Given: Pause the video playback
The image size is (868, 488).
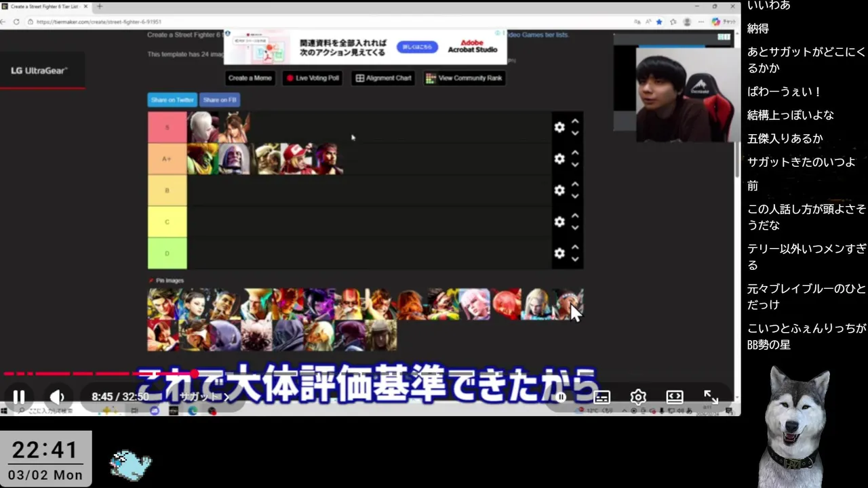Looking at the screenshot, I should (x=19, y=397).
